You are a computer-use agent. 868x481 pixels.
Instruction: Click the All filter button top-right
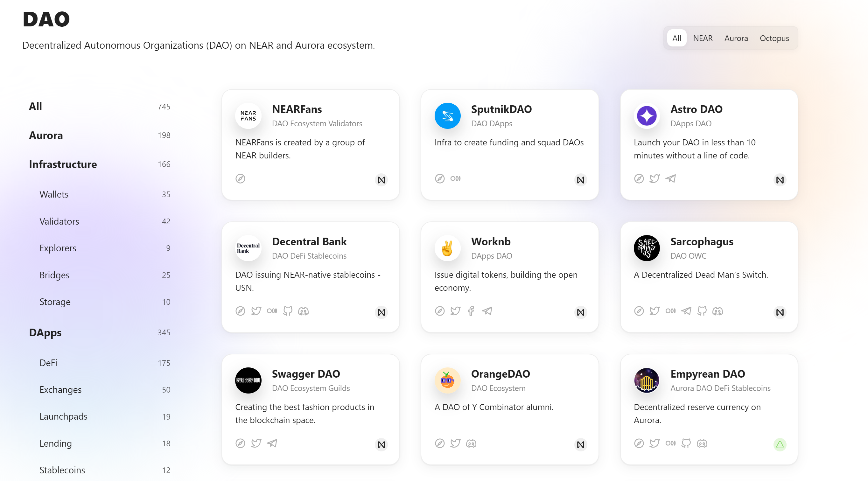(676, 37)
